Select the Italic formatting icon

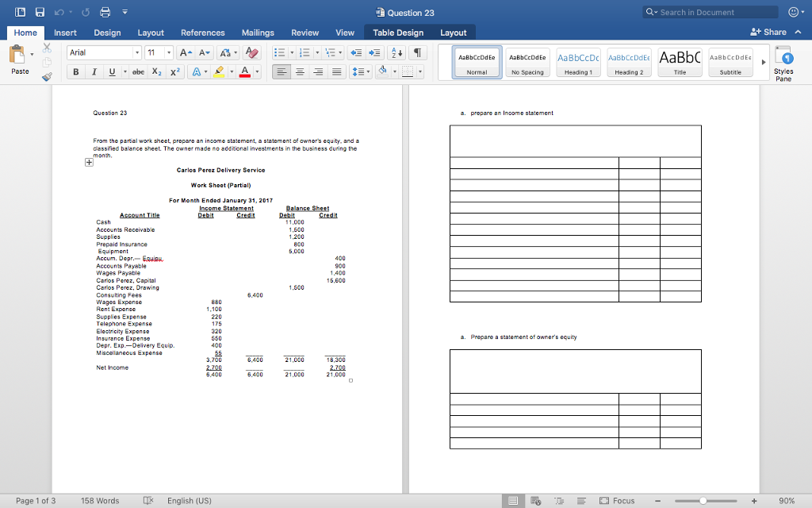pyautogui.click(x=93, y=71)
